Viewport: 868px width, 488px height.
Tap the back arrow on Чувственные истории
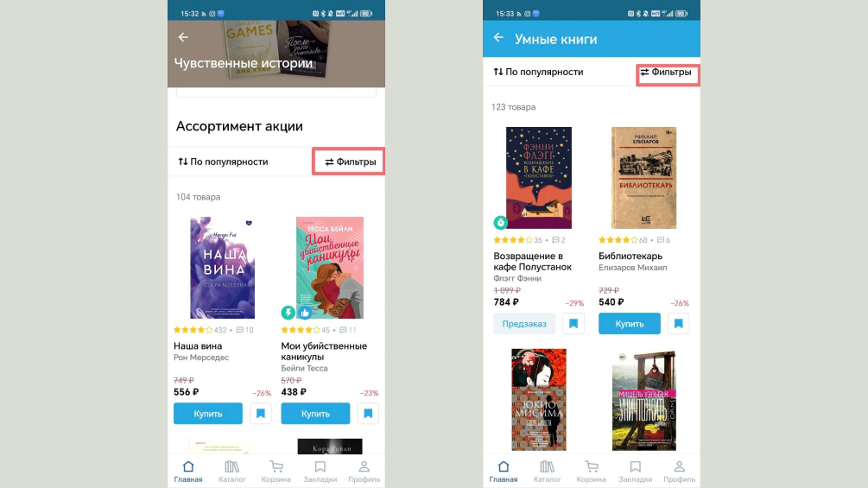tap(183, 37)
